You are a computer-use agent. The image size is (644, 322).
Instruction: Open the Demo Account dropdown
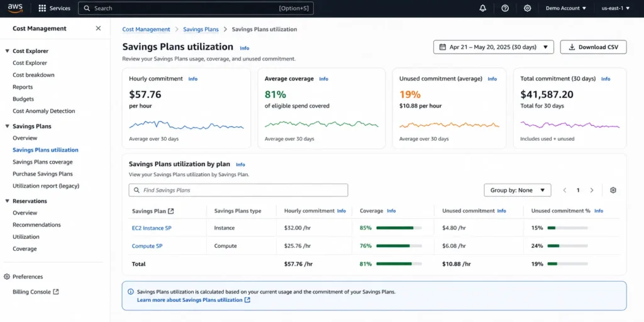tap(566, 8)
